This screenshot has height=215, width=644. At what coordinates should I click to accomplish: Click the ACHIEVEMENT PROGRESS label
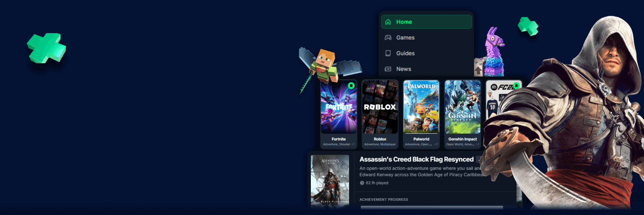384,200
